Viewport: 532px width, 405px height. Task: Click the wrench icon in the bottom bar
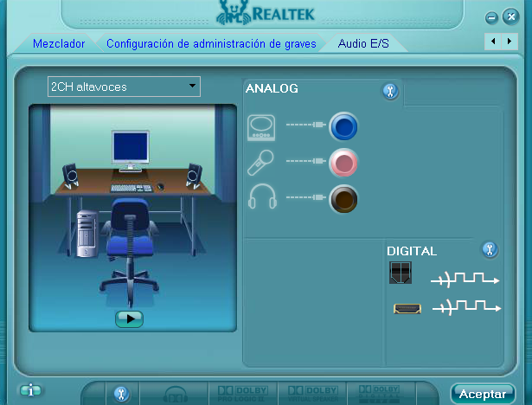tap(121, 394)
